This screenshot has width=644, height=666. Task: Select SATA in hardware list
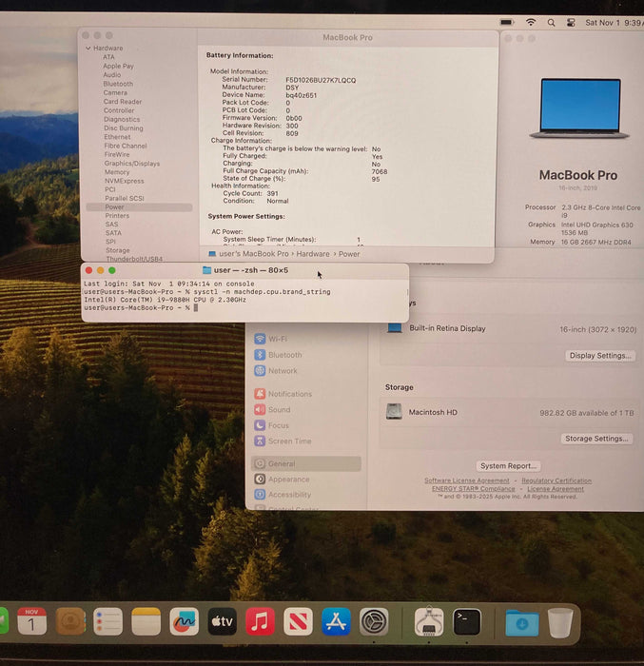113,233
